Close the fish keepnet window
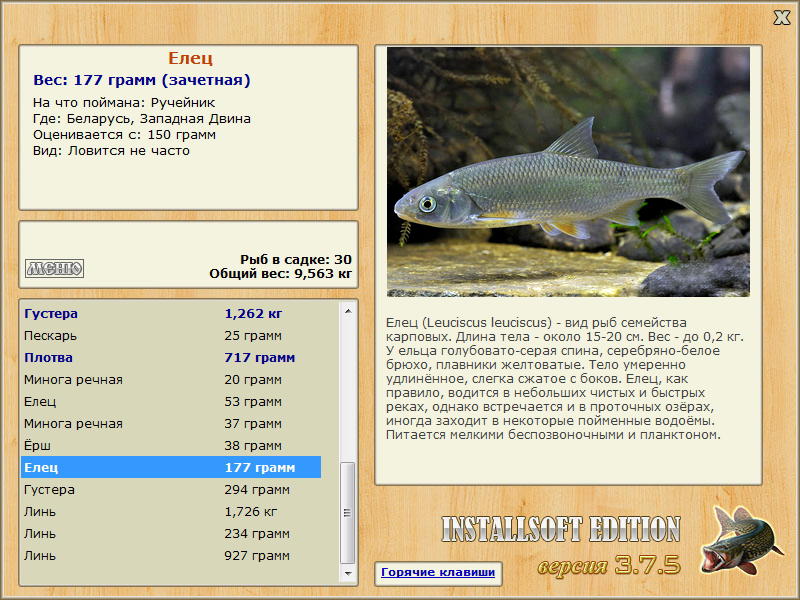Image resolution: width=800 pixels, height=600 pixels. [781, 18]
